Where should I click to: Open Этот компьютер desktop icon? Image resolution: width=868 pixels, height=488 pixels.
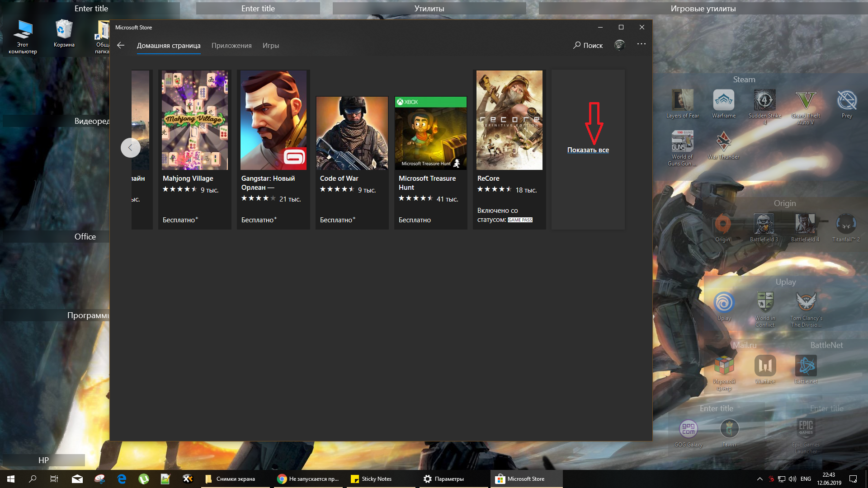(x=23, y=37)
